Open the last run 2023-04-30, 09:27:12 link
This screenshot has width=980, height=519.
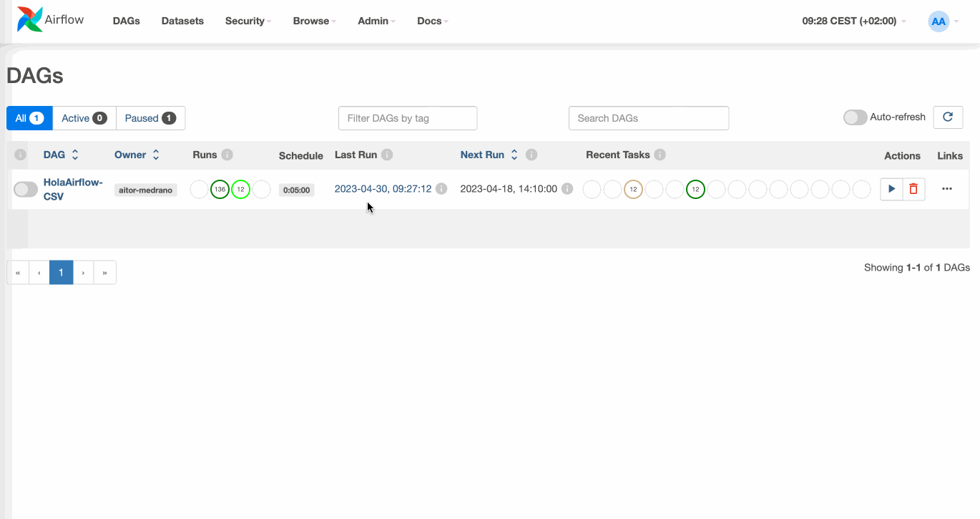coord(383,189)
